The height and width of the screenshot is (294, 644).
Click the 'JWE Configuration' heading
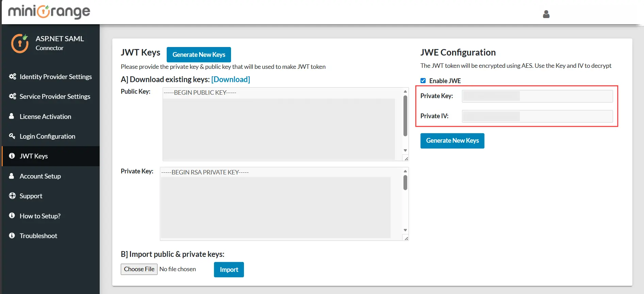[458, 52]
